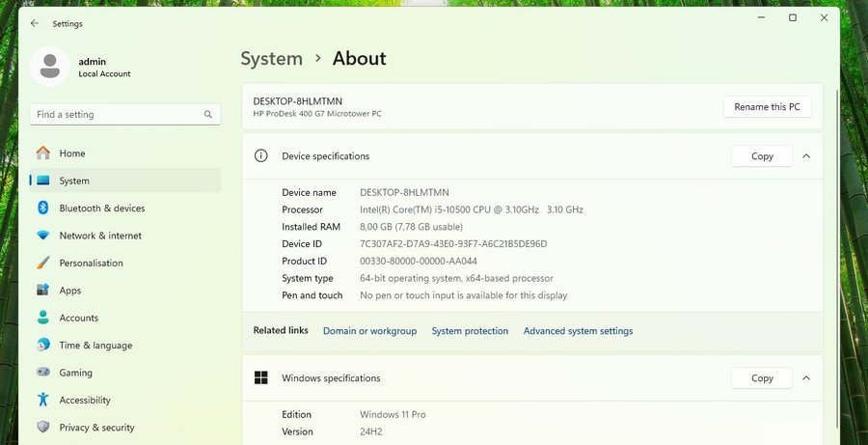The height and width of the screenshot is (445, 868).
Task: Open Network & internet Wi-Fi icon
Action: (42, 236)
